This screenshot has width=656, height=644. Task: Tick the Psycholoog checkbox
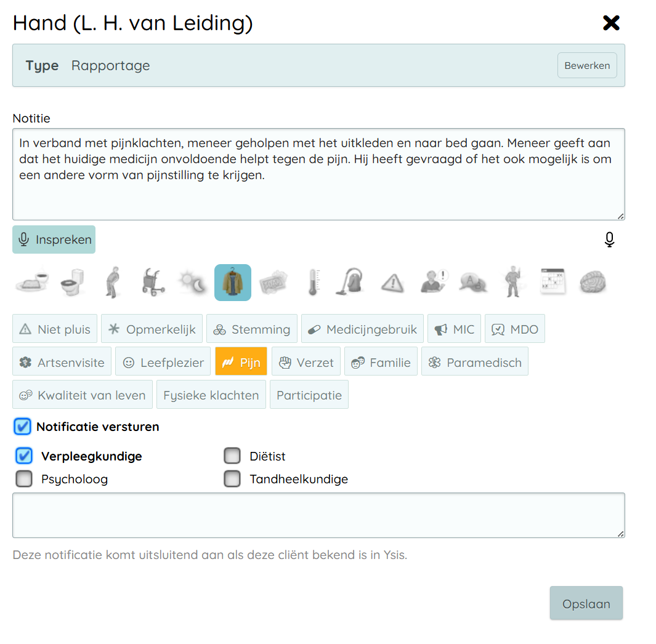[x=24, y=479]
